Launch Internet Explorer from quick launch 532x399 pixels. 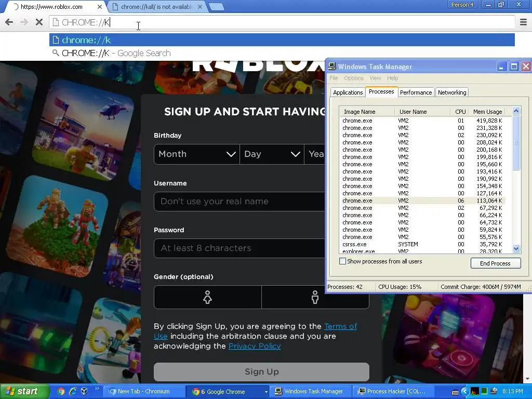[73, 391]
